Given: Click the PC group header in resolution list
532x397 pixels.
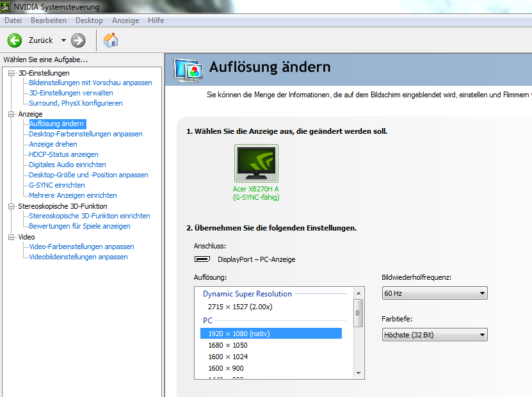Looking at the screenshot, I should (207, 320).
